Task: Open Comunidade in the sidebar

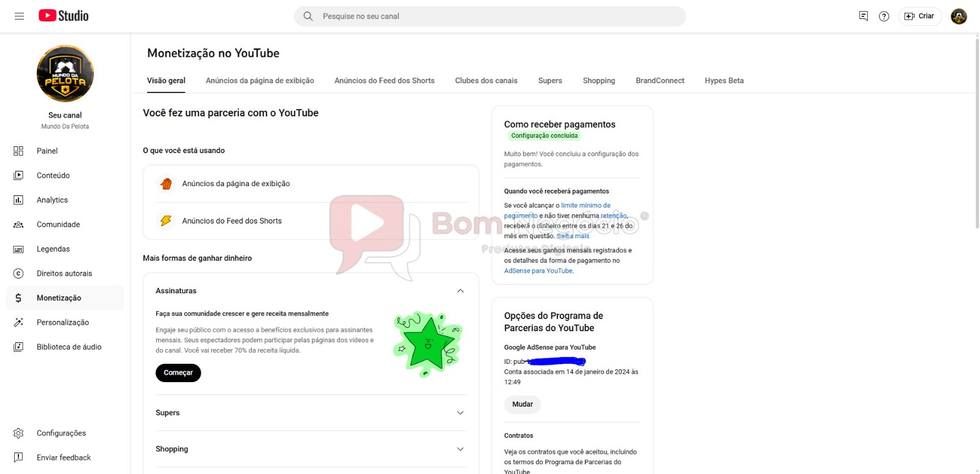Action: [65, 224]
